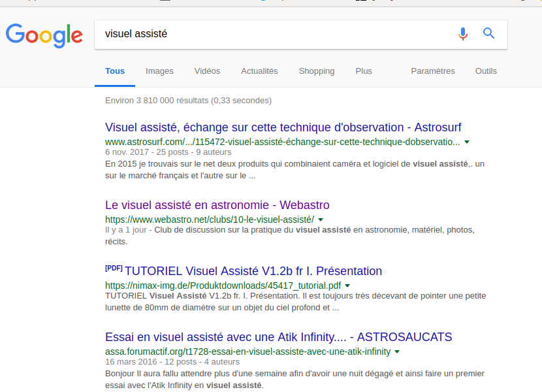
Task: Open the Outils options
Action: [486, 71]
